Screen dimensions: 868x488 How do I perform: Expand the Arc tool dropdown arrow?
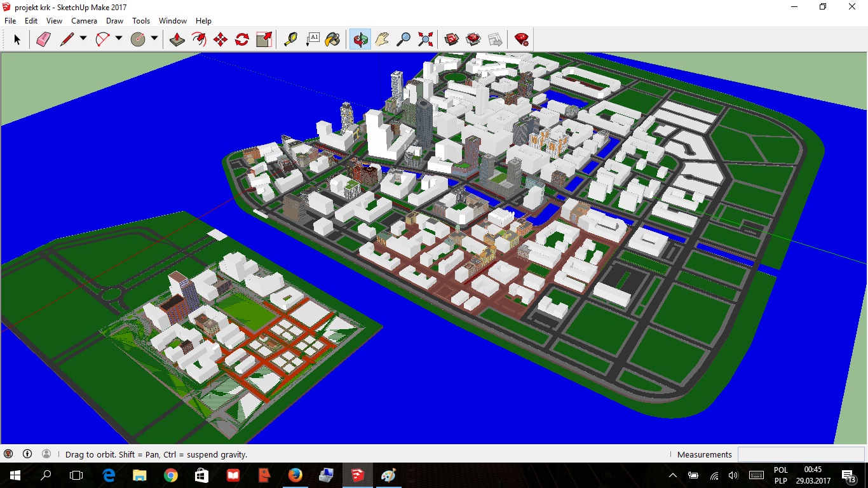point(118,39)
